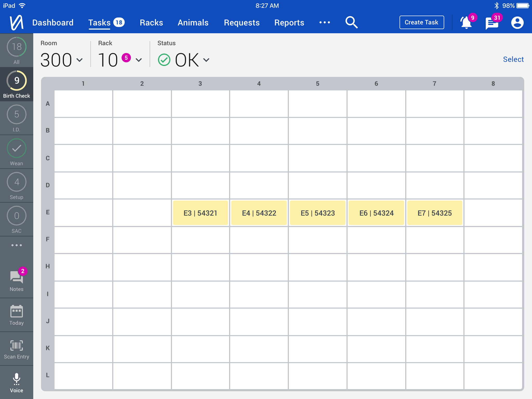Click row header L
Screen dimensions: 532x399
(x=48, y=375)
